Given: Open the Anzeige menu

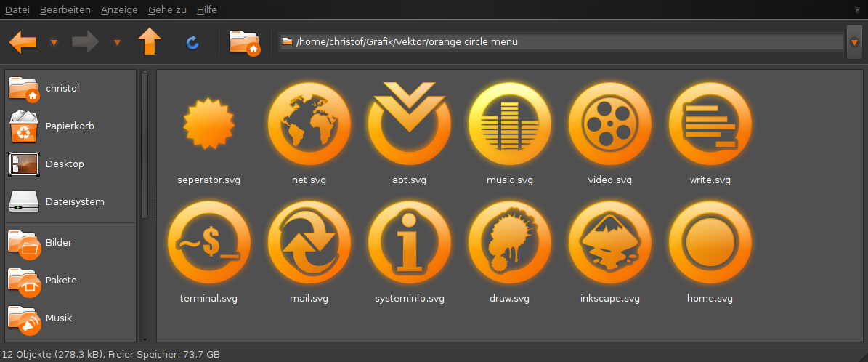Looking at the screenshot, I should [x=120, y=9].
